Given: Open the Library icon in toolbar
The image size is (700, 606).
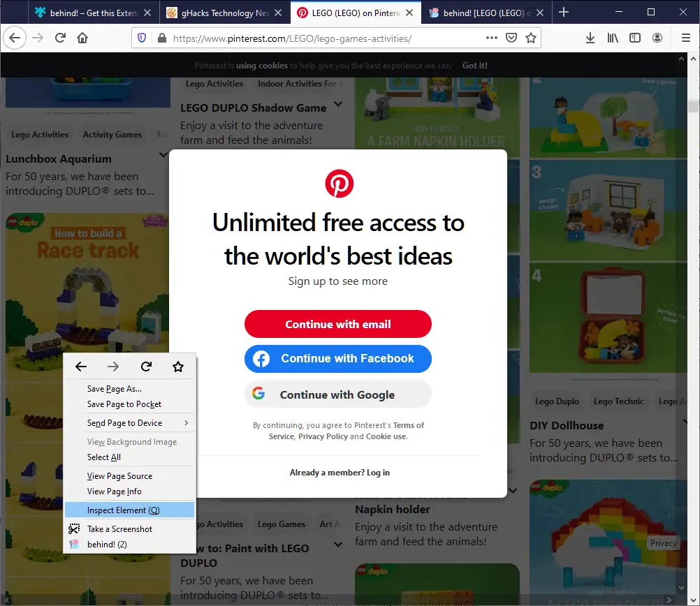Looking at the screenshot, I should [x=613, y=38].
